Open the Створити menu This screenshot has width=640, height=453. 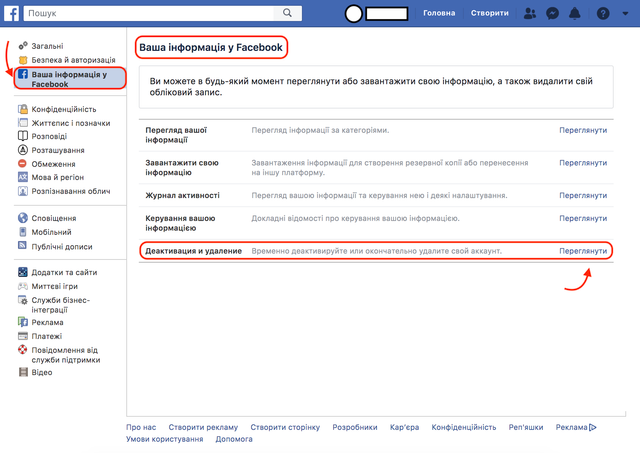[489, 13]
